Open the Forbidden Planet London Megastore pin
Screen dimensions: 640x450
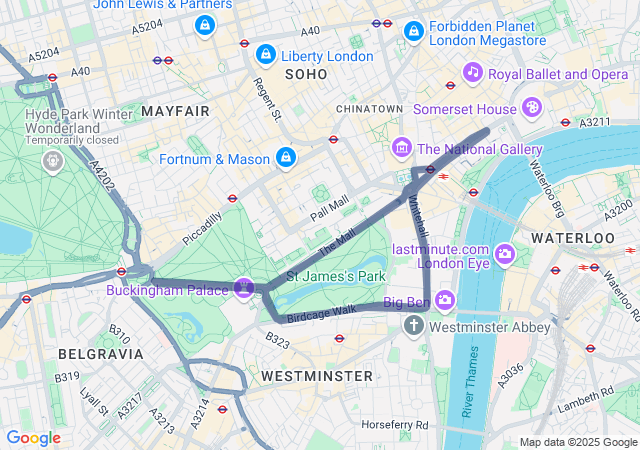(414, 31)
